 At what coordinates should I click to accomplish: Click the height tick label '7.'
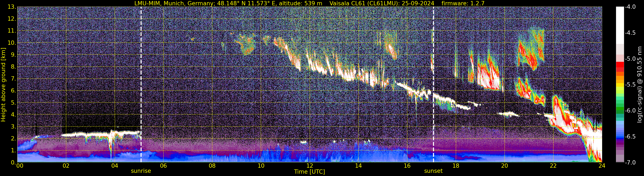[x=13, y=79]
